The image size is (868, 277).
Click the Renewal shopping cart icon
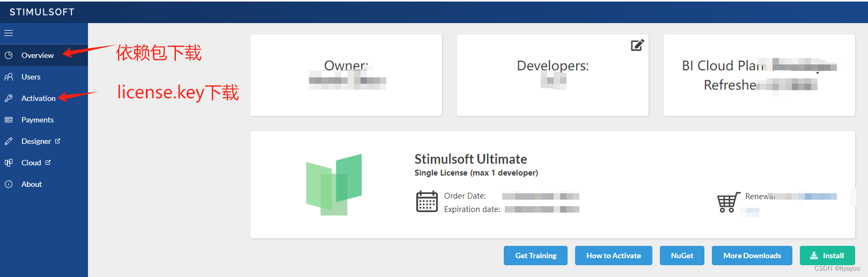coord(729,202)
